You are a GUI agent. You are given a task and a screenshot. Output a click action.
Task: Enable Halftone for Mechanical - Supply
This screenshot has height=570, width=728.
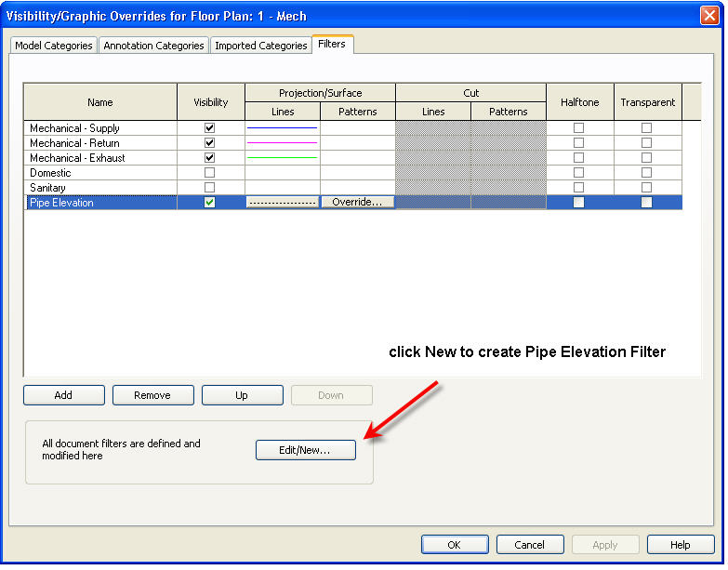point(578,127)
